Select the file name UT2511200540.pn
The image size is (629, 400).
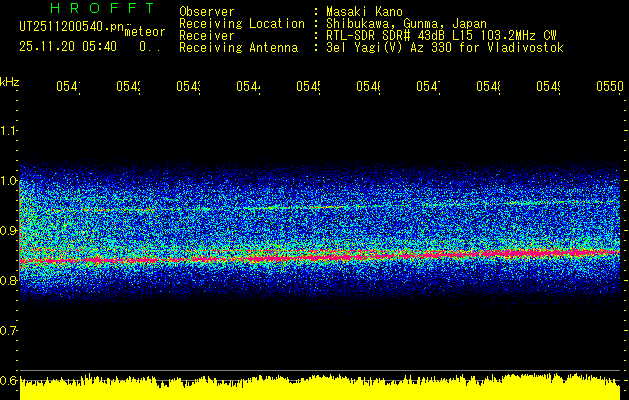point(71,27)
